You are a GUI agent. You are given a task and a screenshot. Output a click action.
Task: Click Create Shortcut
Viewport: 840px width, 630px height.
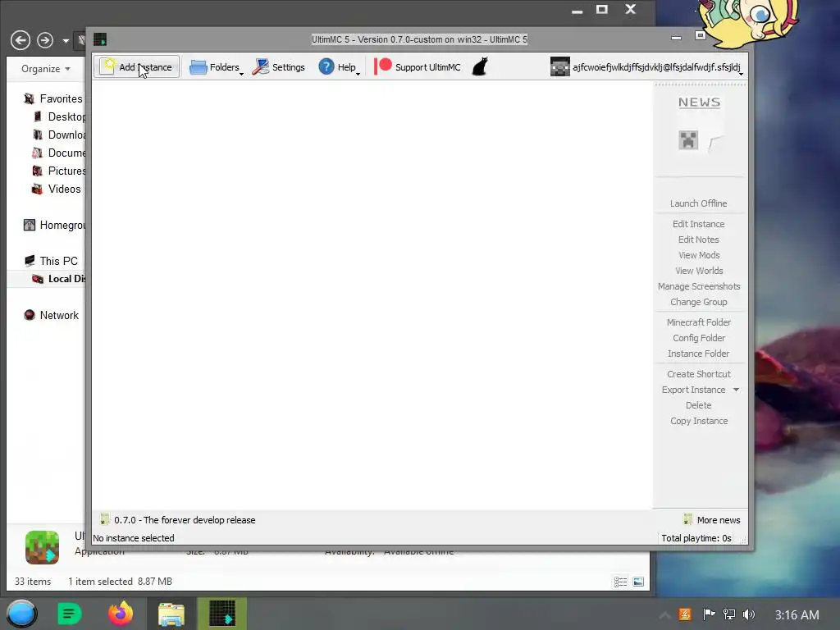(x=698, y=374)
